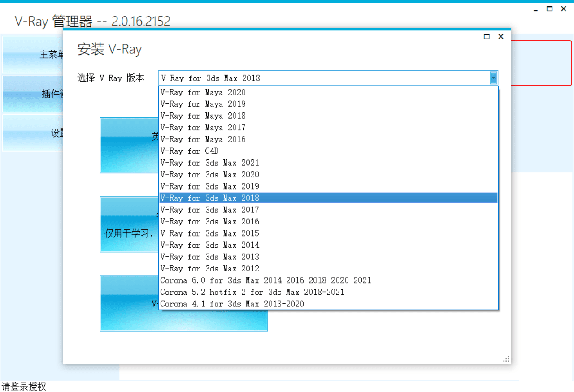Click the dialog resize grip corner

(x=506, y=359)
